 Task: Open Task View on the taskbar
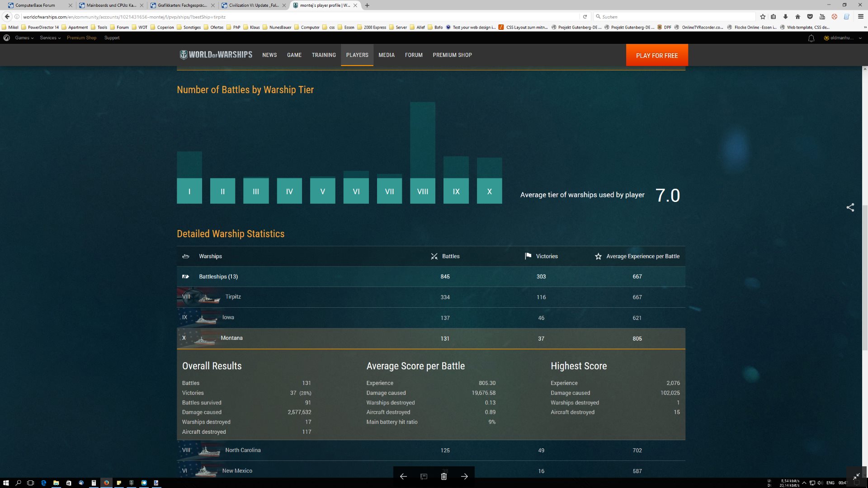click(x=31, y=483)
